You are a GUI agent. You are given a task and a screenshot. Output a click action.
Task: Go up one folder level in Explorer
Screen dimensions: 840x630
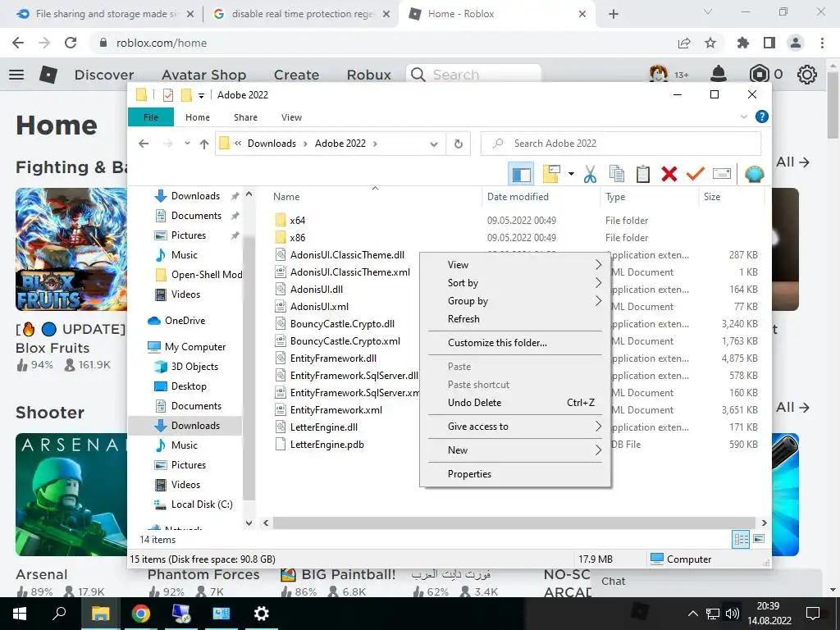tap(204, 144)
